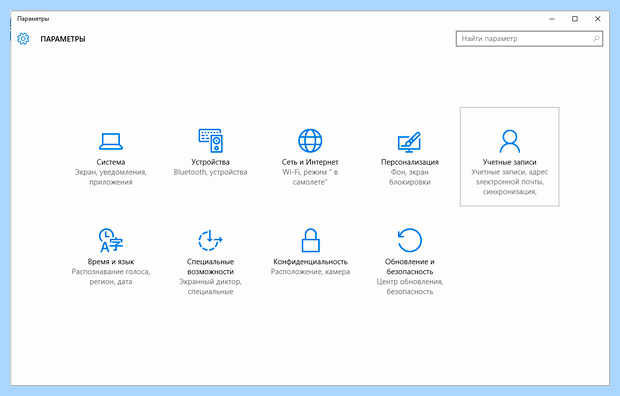The width and height of the screenshot is (620, 396).
Task: Close the Параметры window
Action: [598, 19]
